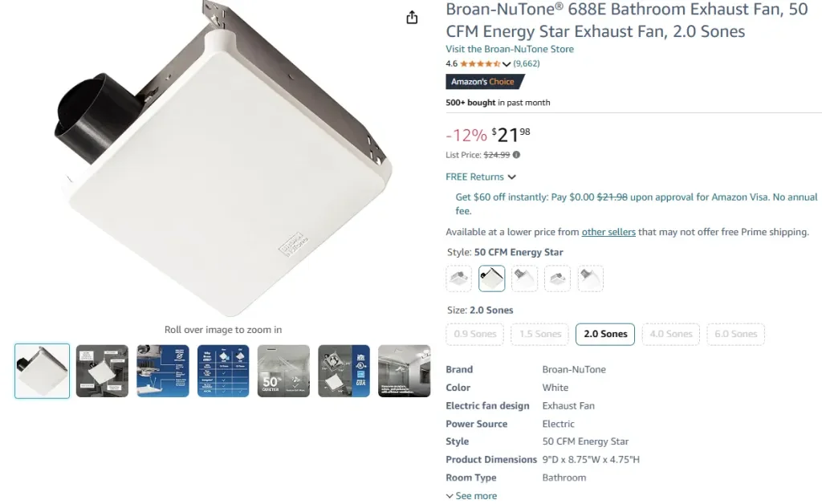Expand the FREE Returns details chevron
The width and height of the screenshot is (822, 504).
click(511, 177)
